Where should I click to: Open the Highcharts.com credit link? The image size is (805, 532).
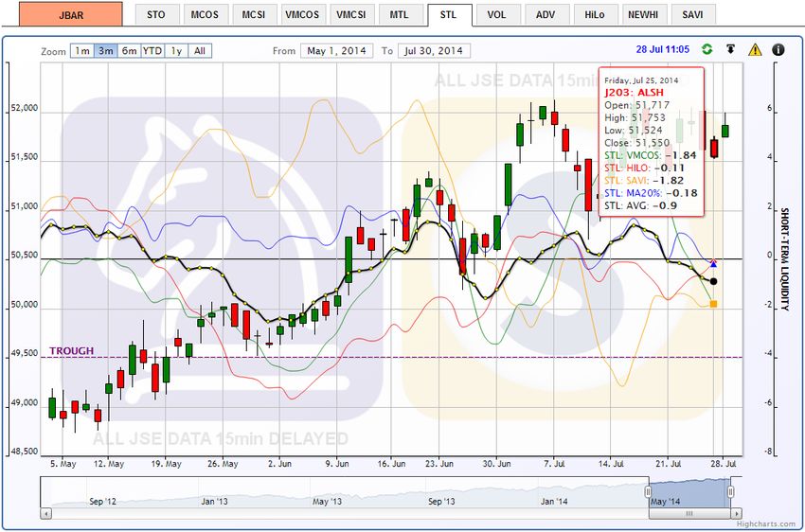pyautogui.click(x=766, y=523)
